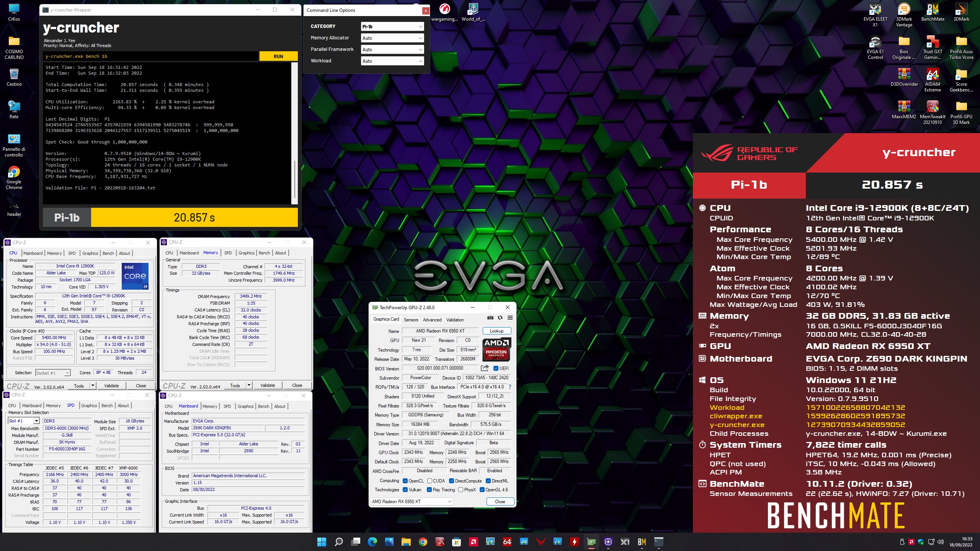Toggle the OpenCL checkbox
Screen dimensions: 980x551
click(405, 481)
